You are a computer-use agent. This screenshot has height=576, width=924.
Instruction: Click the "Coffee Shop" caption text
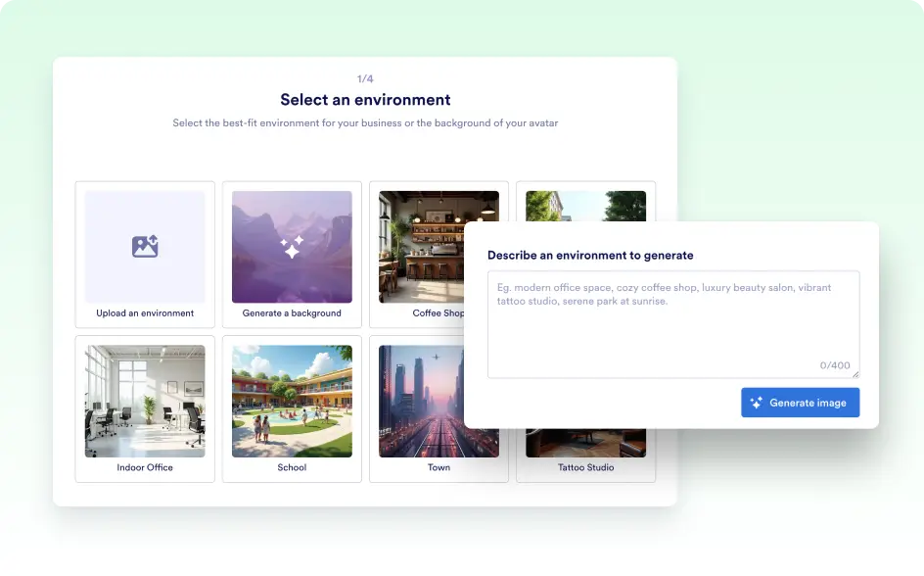point(438,313)
